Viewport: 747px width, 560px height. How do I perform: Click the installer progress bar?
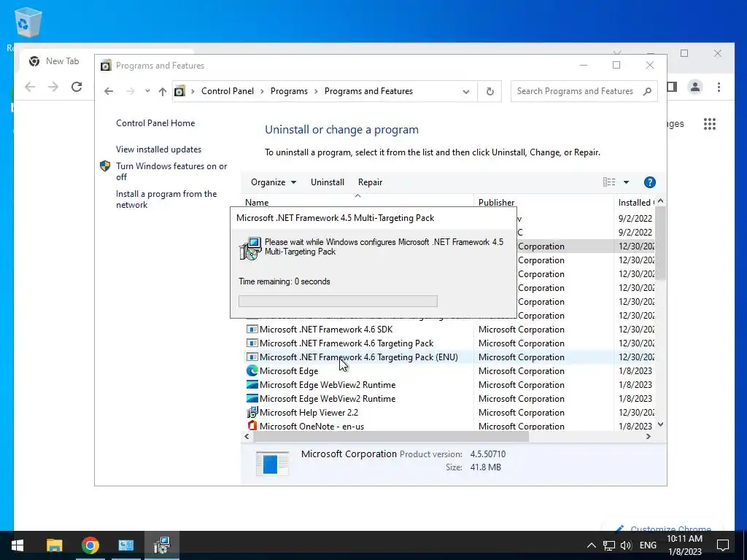coord(338,301)
